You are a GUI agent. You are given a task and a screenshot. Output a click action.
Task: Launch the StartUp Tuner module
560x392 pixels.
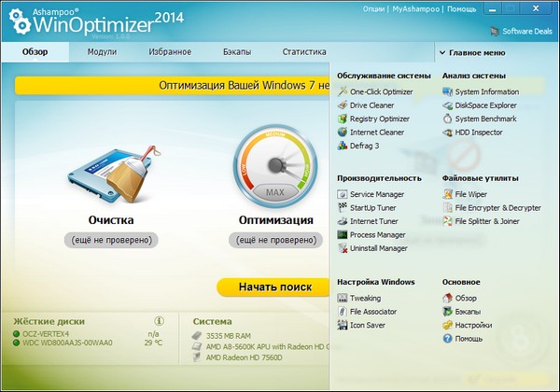[x=373, y=207]
